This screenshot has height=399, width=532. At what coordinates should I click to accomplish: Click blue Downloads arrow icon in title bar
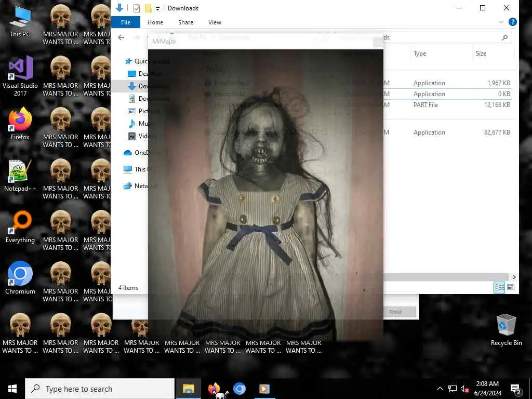pyautogui.click(x=119, y=8)
